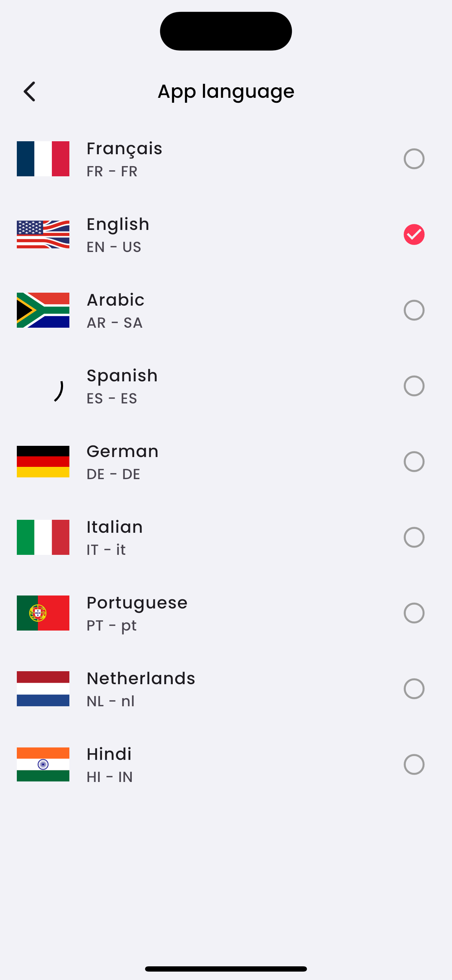Image resolution: width=452 pixels, height=980 pixels.
Task: Select the Français radio button
Action: [x=414, y=159]
